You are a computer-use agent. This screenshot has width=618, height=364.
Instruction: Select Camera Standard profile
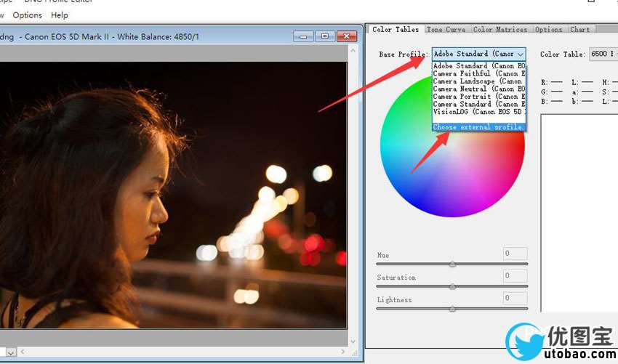tap(479, 104)
